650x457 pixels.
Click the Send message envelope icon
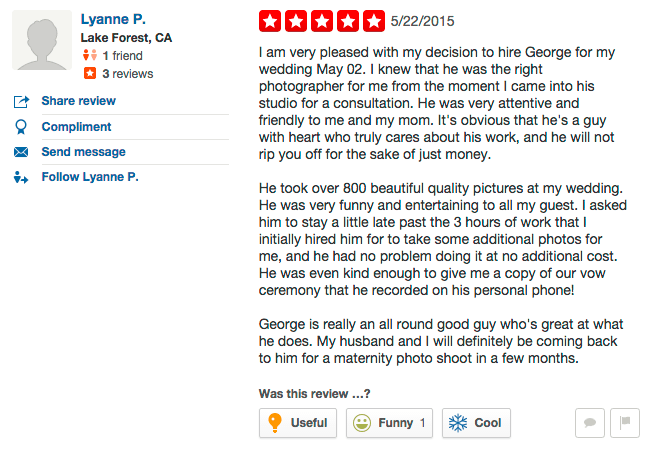[x=21, y=152]
